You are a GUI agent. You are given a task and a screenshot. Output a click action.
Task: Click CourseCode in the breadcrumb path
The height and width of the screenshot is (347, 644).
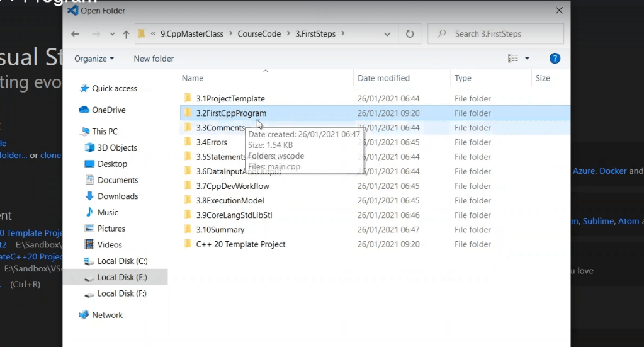259,33
